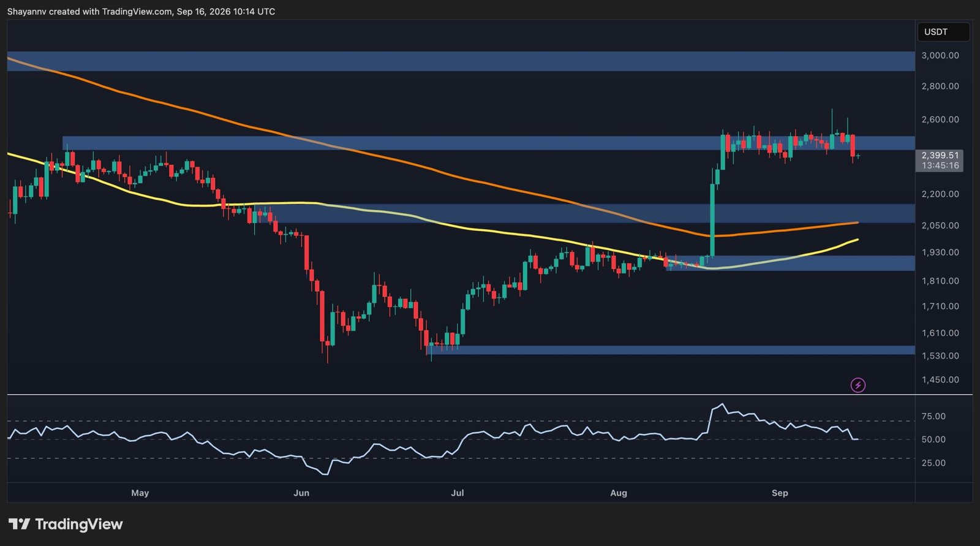Click the 2,200.00 price axis label

(x=940, y=194)
